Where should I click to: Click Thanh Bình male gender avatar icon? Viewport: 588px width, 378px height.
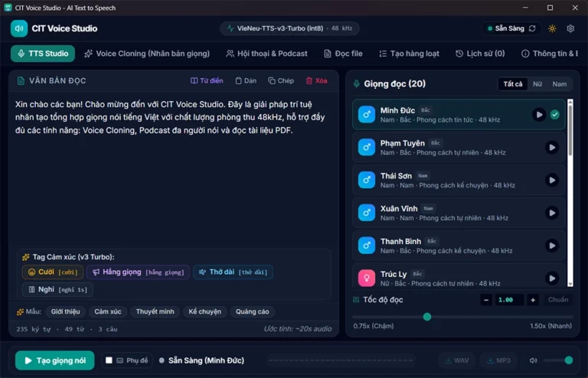367,246
